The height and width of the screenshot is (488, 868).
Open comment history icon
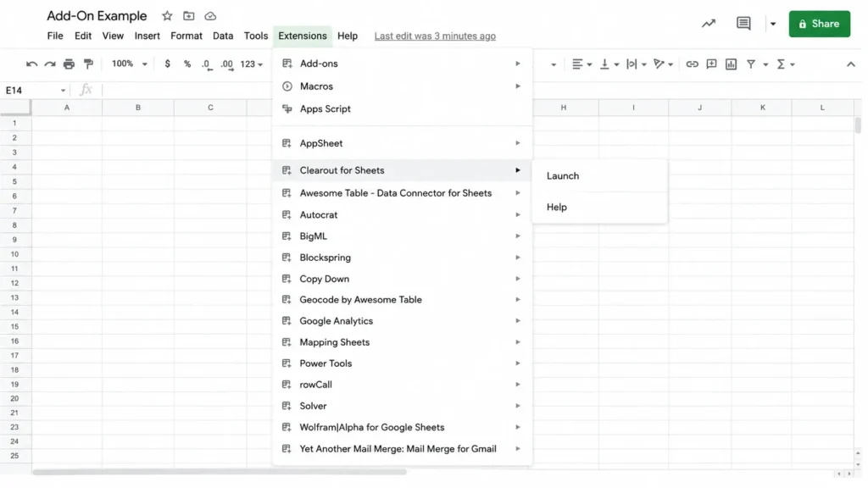pyautogui.click(x=743, y=24)
